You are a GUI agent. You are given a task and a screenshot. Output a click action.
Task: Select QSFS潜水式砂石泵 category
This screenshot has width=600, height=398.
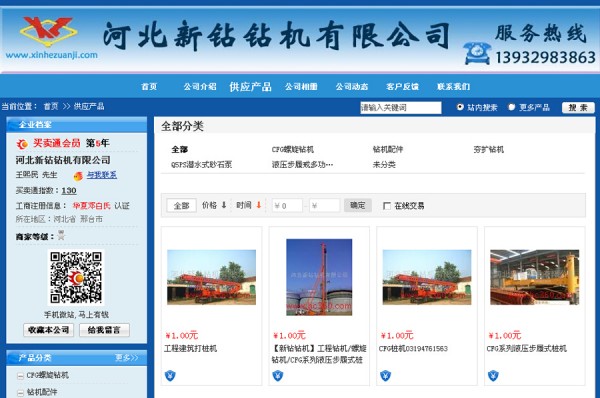pos(202,165)
